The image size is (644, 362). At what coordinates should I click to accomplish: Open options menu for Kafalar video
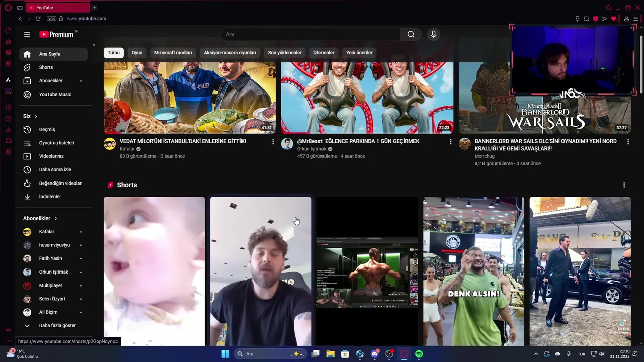(x=273, y=142)
